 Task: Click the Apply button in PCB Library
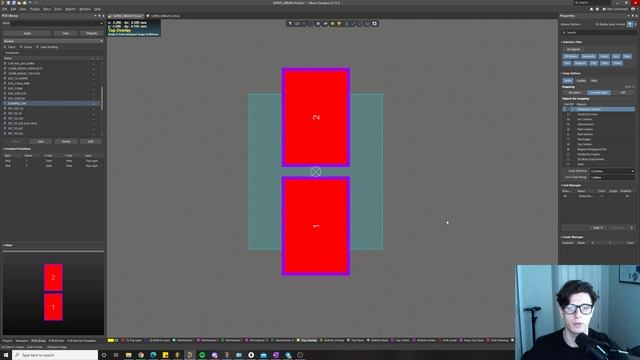tap(27, 33)
